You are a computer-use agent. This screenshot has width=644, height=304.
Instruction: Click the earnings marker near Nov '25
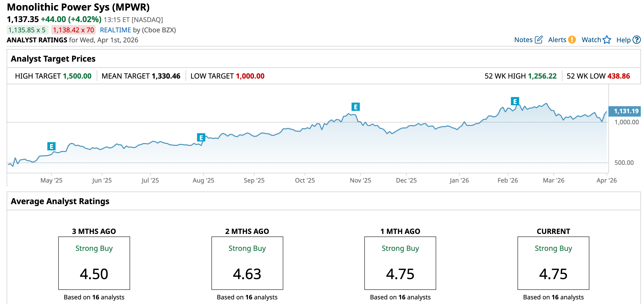355,107
